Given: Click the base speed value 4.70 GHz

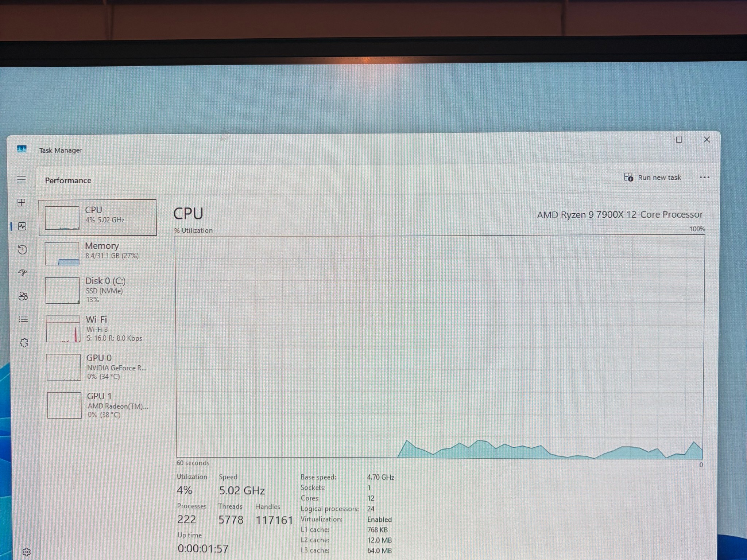Looking at the screenshot, I should (381, 477).
